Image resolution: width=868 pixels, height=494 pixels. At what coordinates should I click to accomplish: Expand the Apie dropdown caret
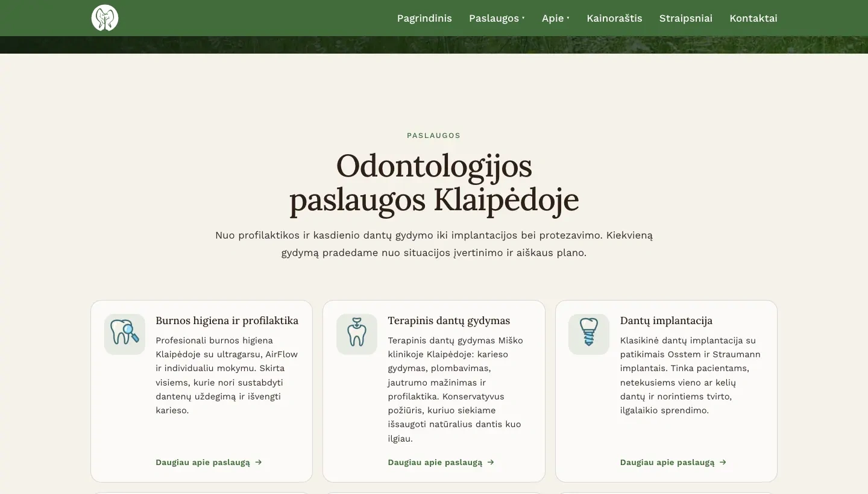click(568, 18)
